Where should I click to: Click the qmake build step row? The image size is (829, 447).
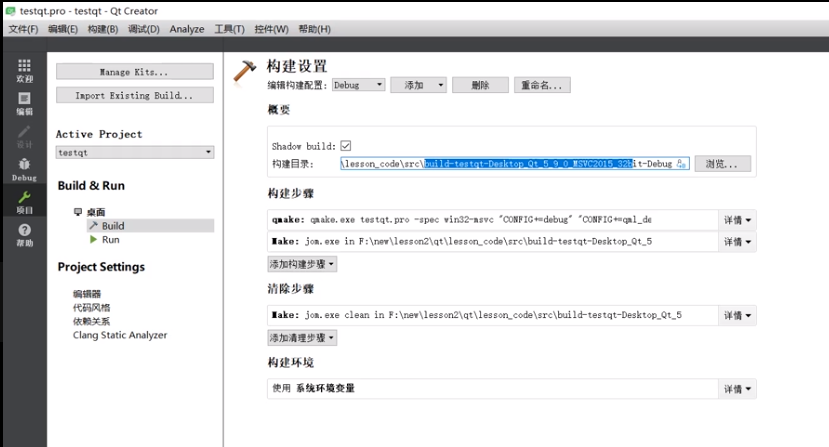tap(493, 220)
